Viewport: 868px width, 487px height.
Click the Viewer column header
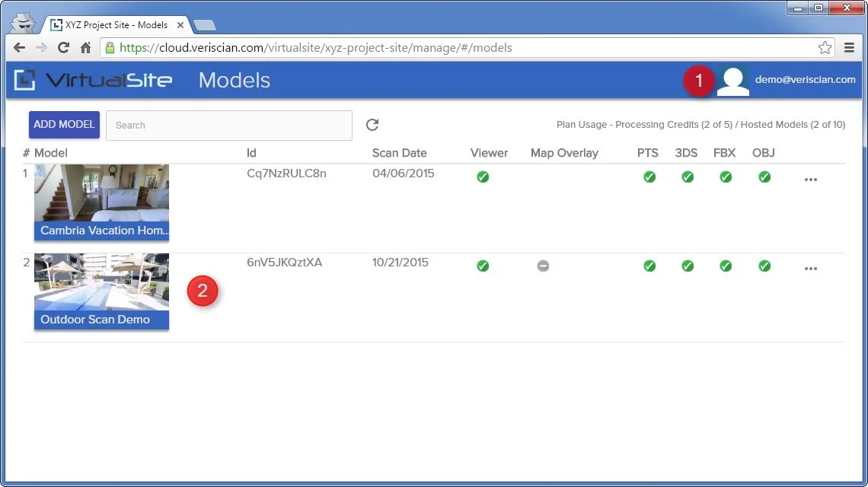[489, 153]
